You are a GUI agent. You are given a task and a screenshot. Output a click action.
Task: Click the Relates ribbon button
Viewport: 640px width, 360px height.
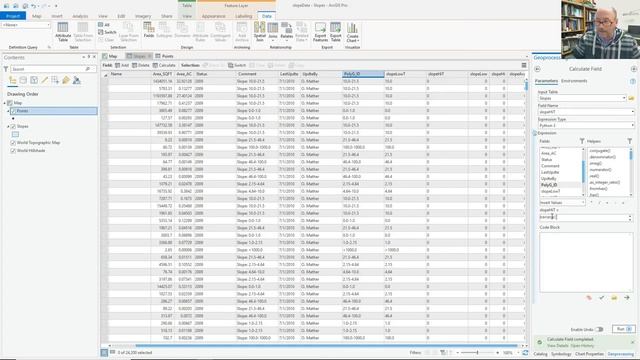287,31
